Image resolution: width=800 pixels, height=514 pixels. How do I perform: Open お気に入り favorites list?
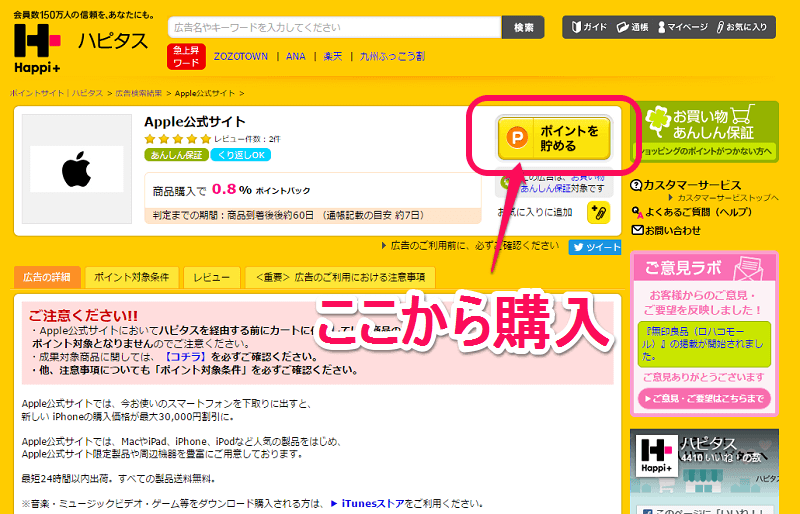[x=742, y=27]
